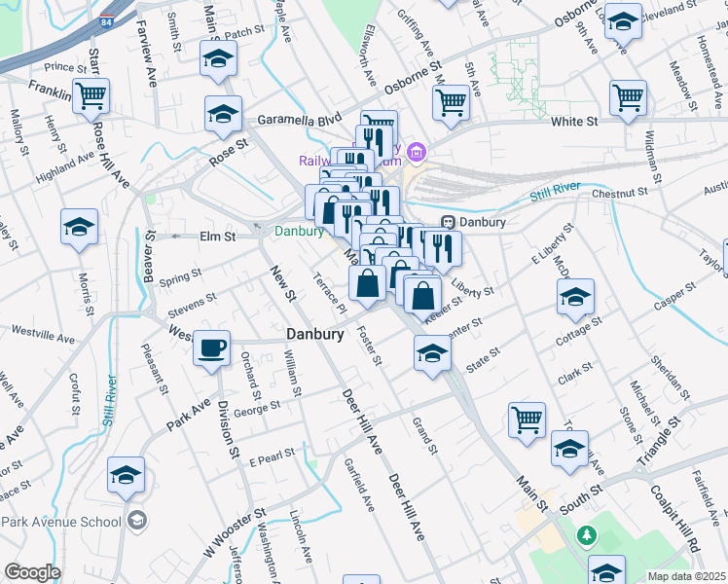Click the green tree park icon
This screenshot has height=584, width=728.
(x=587, y=535)
